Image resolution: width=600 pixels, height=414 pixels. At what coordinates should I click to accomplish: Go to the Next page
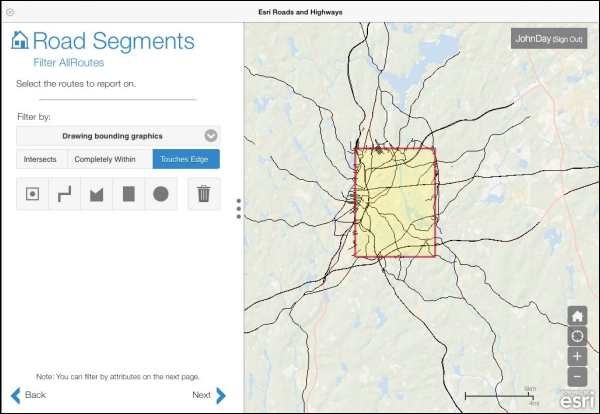click(x=208, y=395)
